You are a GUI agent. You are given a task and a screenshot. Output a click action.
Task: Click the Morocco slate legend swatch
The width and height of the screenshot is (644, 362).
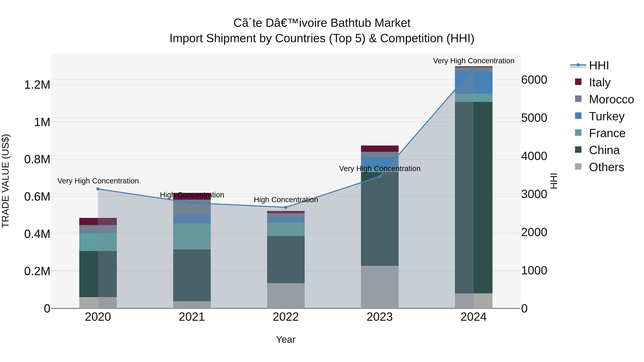[x=578, y=99]
